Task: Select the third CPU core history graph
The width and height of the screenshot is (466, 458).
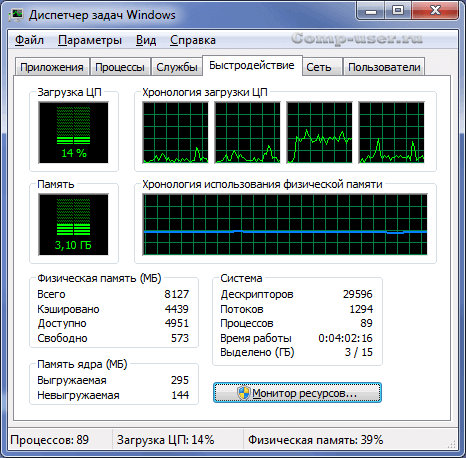Action: (x=319, y=133)
